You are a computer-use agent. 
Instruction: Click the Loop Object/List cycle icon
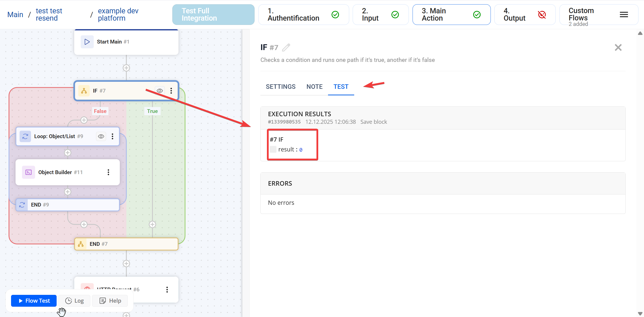click(x=25, y=136)
